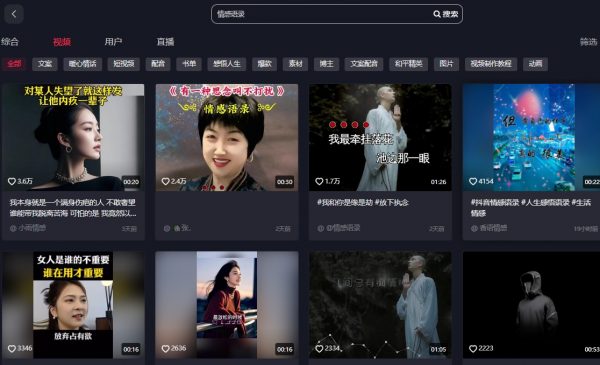Select the 文案配音 filter chip

[364, 64]
